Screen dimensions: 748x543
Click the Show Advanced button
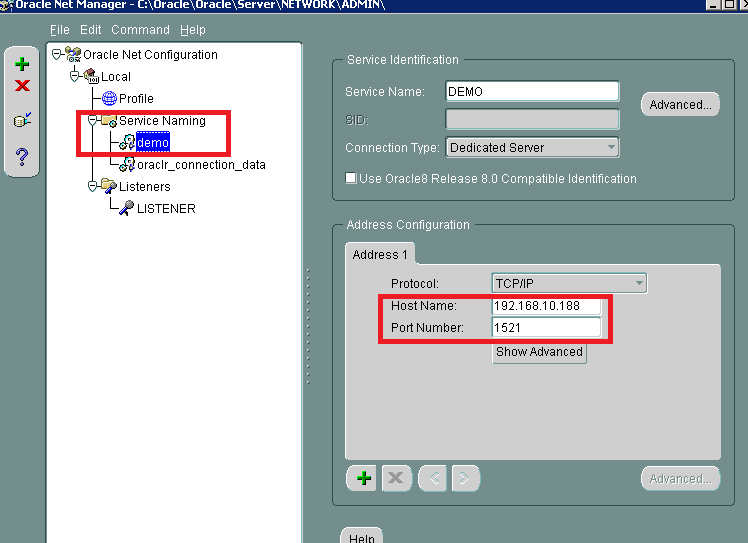coord(539,352)
